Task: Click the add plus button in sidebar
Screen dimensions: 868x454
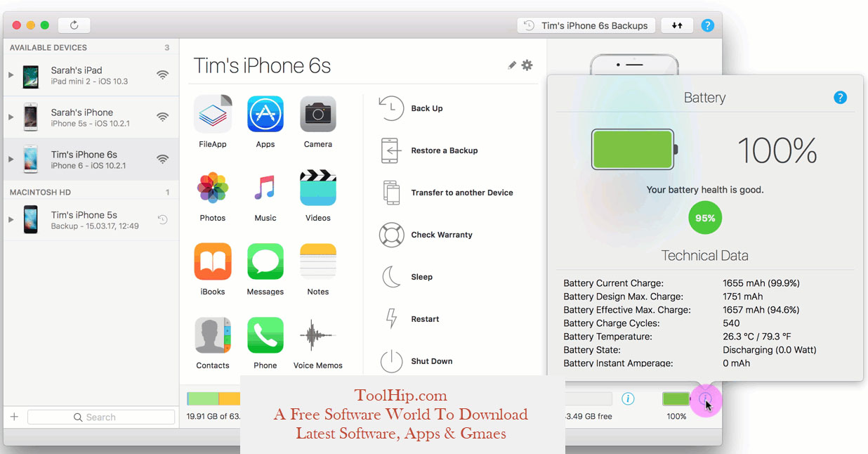Action: 14,417
